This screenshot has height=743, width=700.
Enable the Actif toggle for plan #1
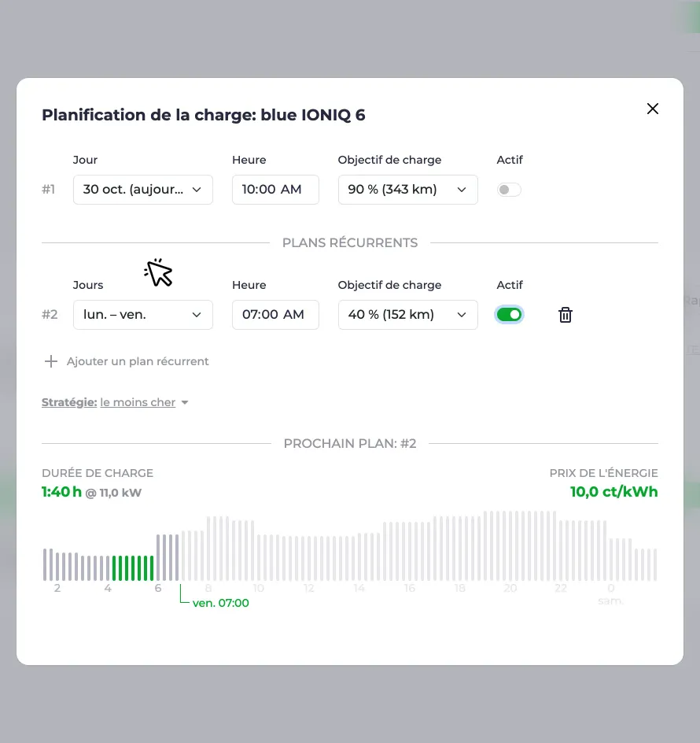[509, 190]
